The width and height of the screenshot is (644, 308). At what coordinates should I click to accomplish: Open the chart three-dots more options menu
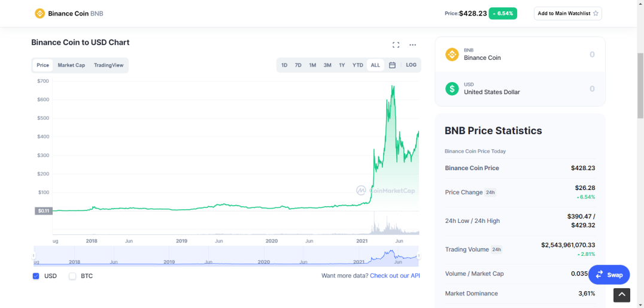click(x=413, y=45)
